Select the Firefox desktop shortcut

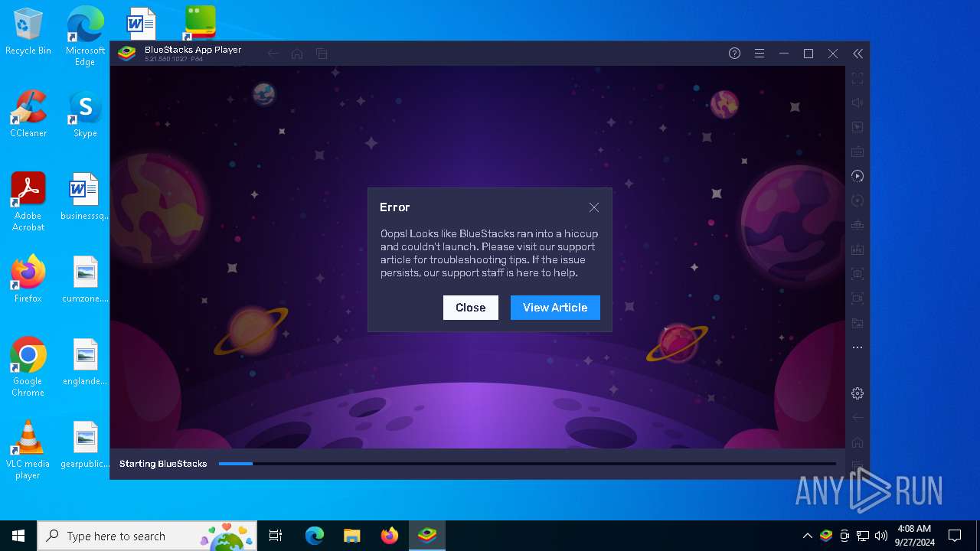click(x=28, y=279)
